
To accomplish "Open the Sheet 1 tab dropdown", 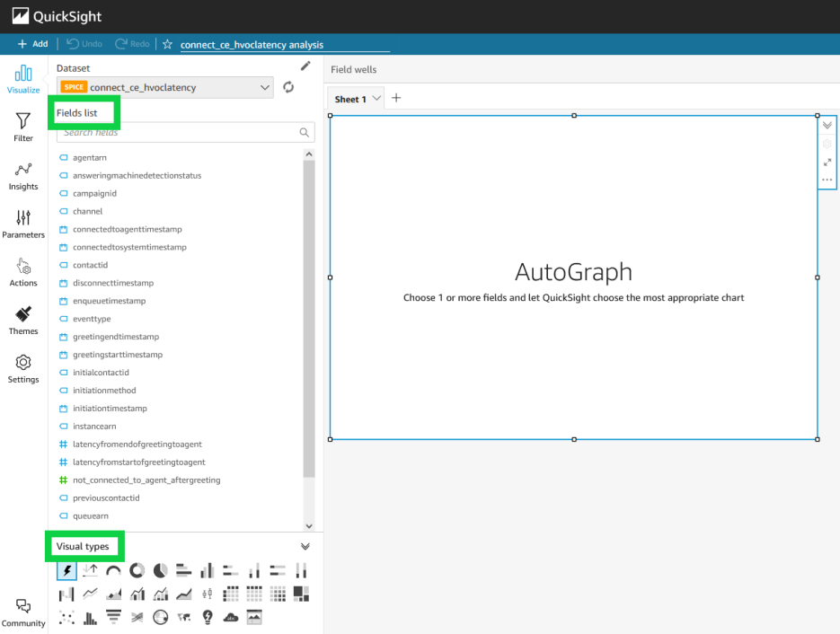I will pos(376,98).
